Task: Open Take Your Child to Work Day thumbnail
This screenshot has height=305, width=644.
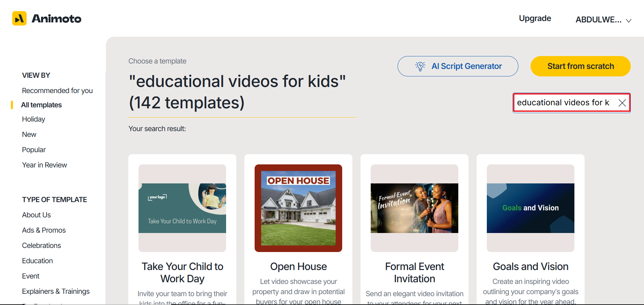Action: [x=182, y=208]
